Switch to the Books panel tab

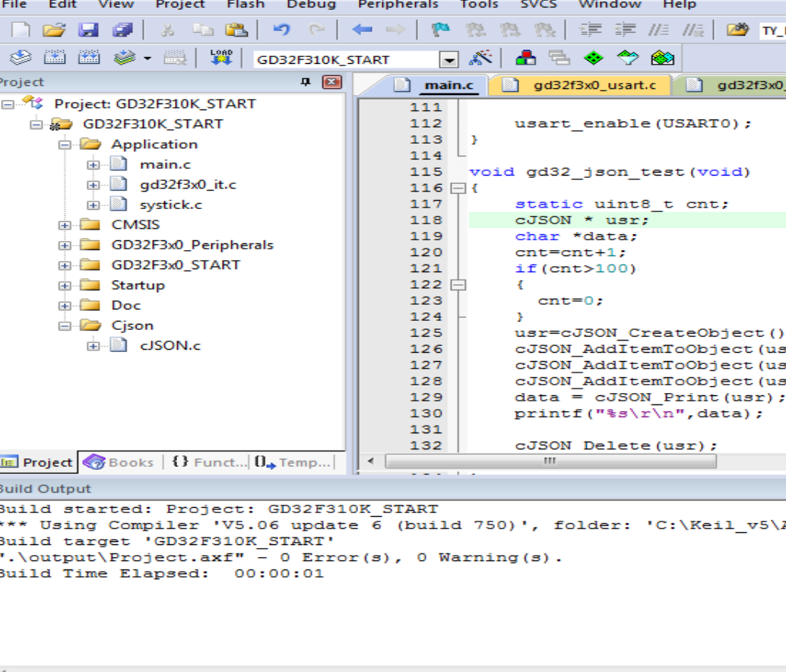120,462
